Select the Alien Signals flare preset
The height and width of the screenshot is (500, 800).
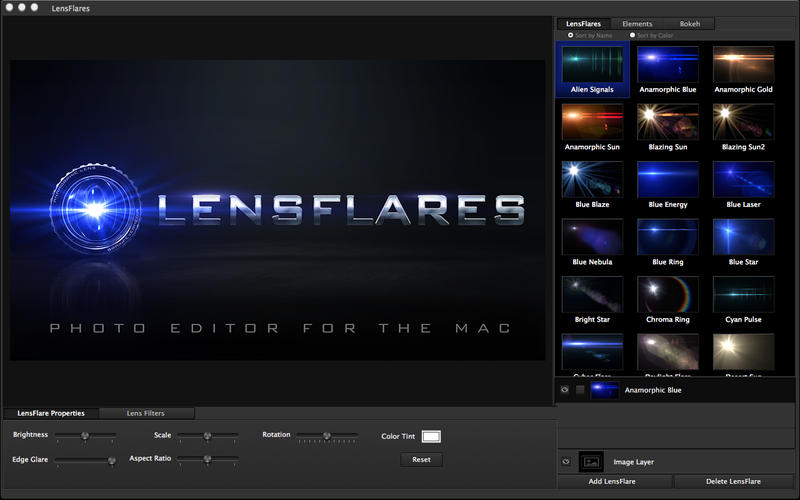592,64
